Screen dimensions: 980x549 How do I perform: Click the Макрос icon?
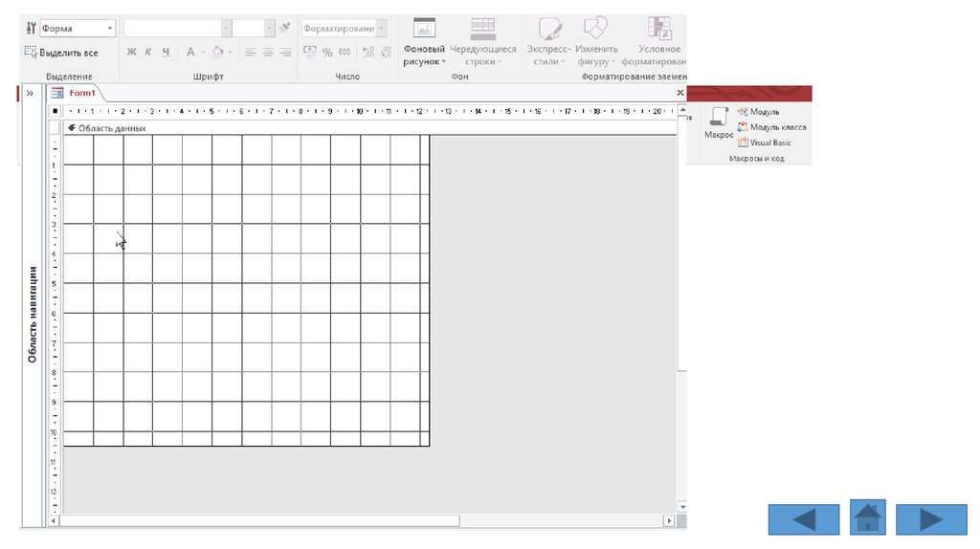coord(718,119)
